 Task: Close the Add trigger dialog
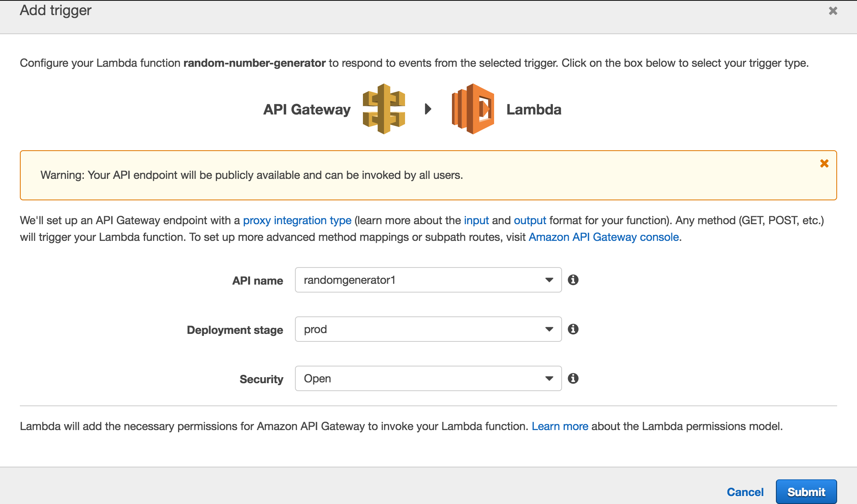[x=833, y=11]
